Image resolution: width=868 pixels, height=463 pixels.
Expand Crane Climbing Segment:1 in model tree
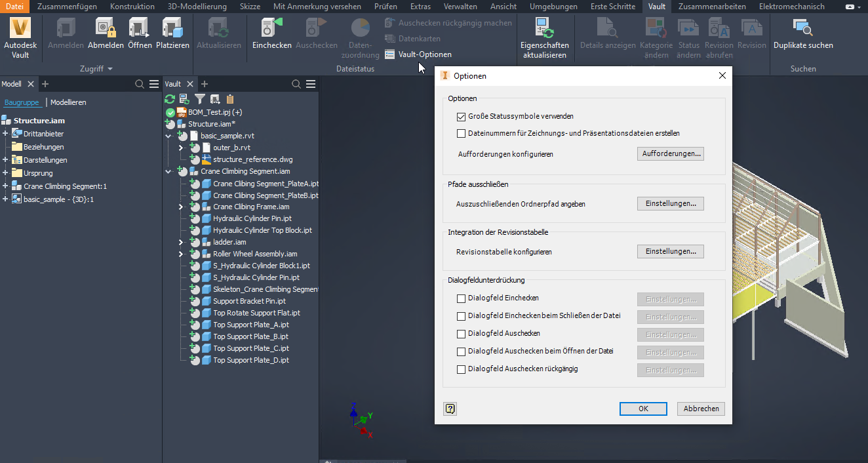click(x=5, y=186)
